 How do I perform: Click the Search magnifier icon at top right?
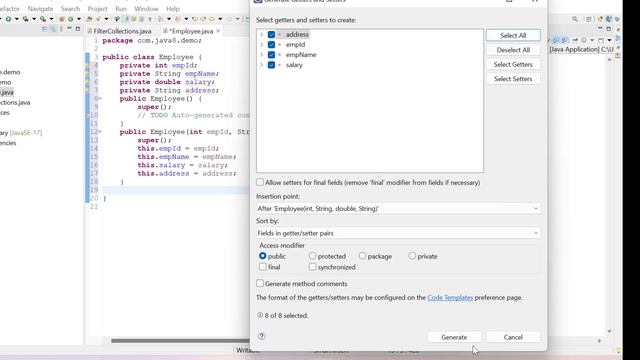click(x=575, y=19)
